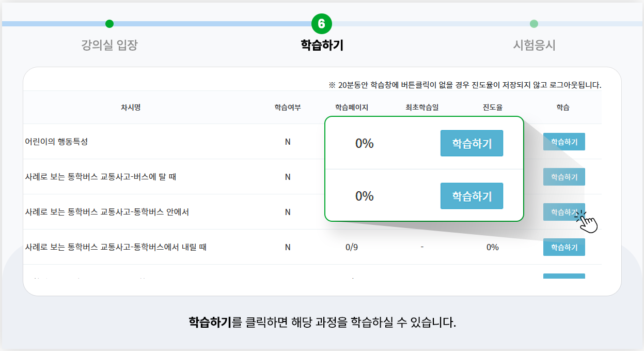
Task: Click 학습하기 button in 통학버스 안에서 row
Action: pos(564,212)
